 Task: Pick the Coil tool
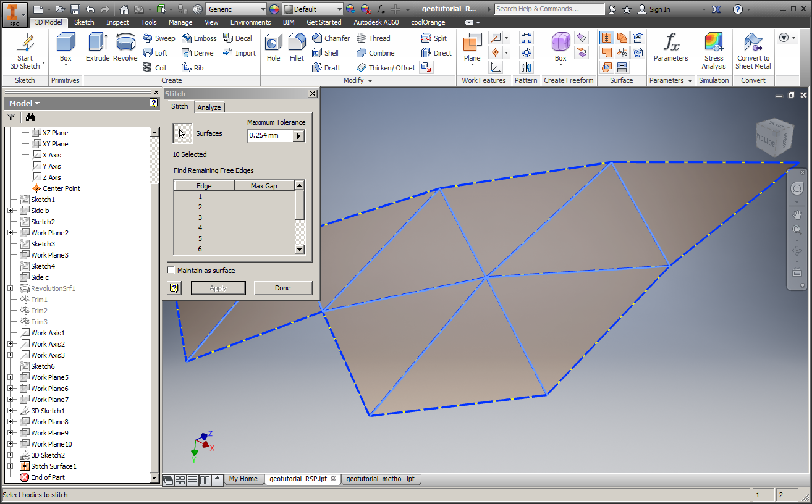tap(154, 68)
